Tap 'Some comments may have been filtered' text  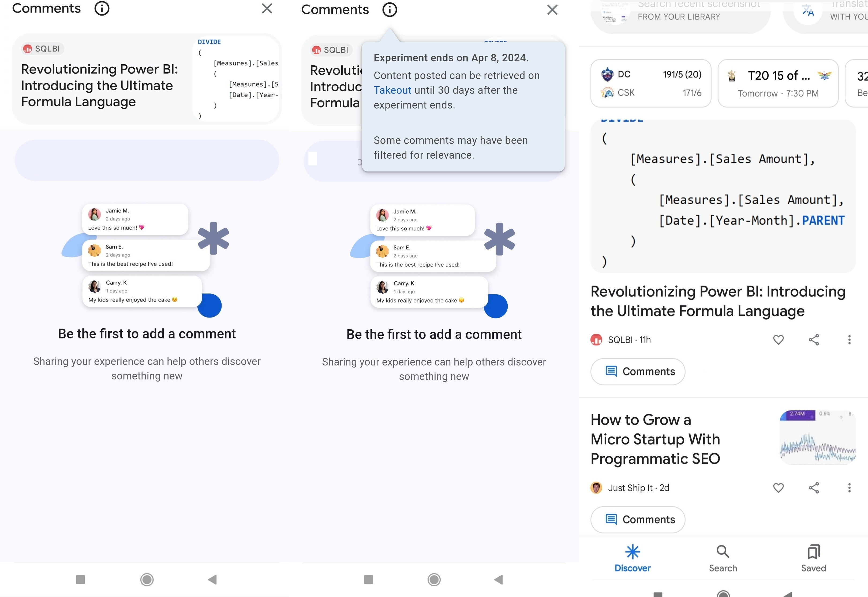pos(451,148)
